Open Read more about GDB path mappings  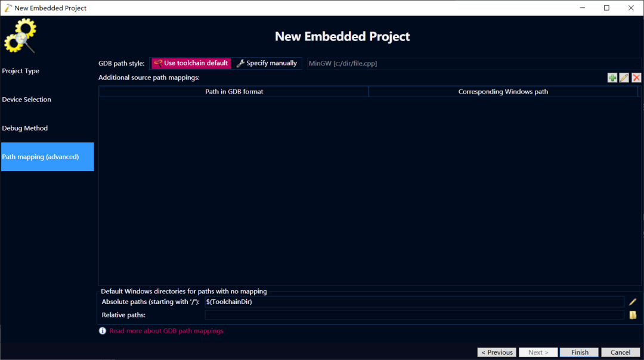point(166,331)
